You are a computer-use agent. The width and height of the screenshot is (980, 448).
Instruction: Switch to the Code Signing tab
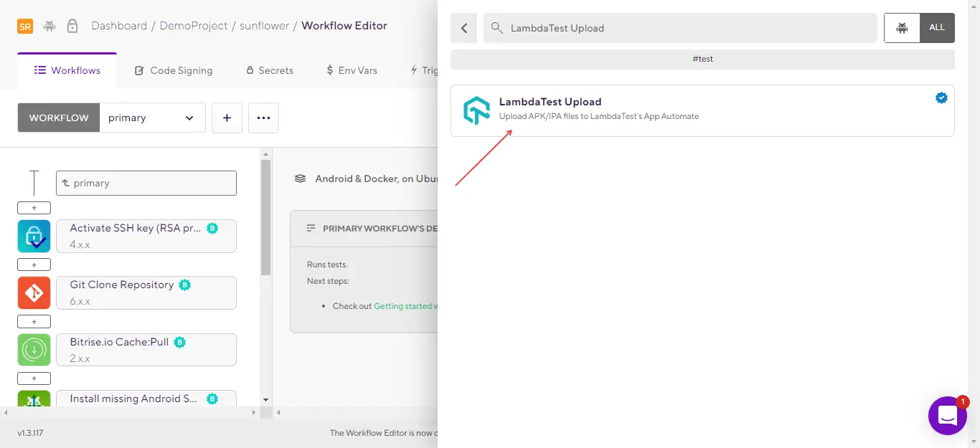pos(174,70)
